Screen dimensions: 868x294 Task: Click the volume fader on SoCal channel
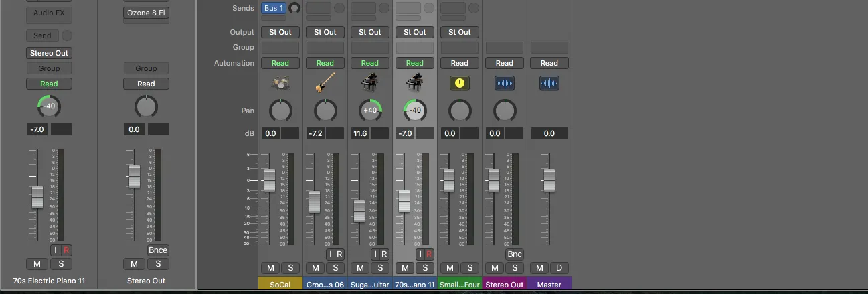(x=269, y=180)
